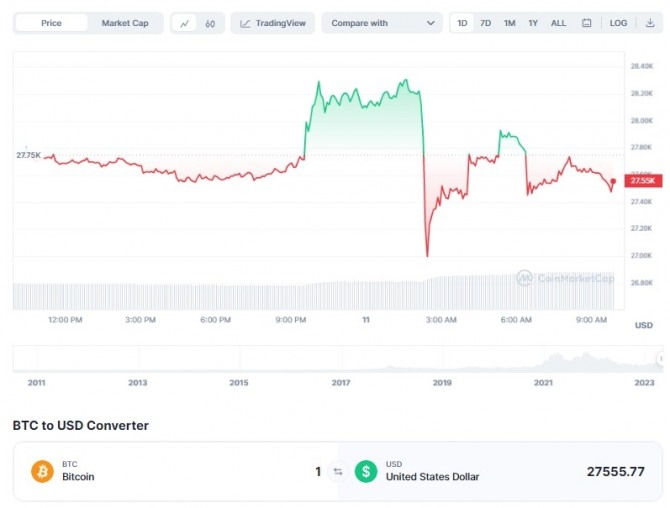
Task: Click the Bitcoin logo icon
Action: [42, 471]
